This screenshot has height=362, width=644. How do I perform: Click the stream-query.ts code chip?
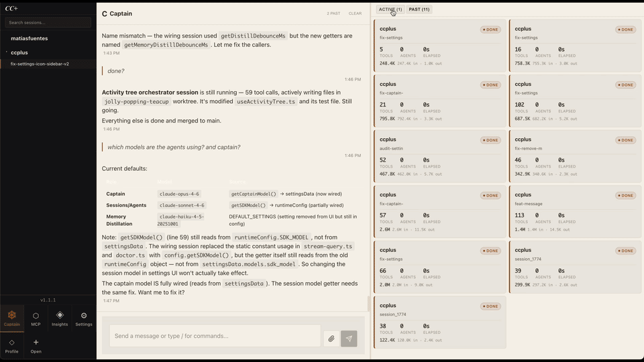(x=328, y=246)
